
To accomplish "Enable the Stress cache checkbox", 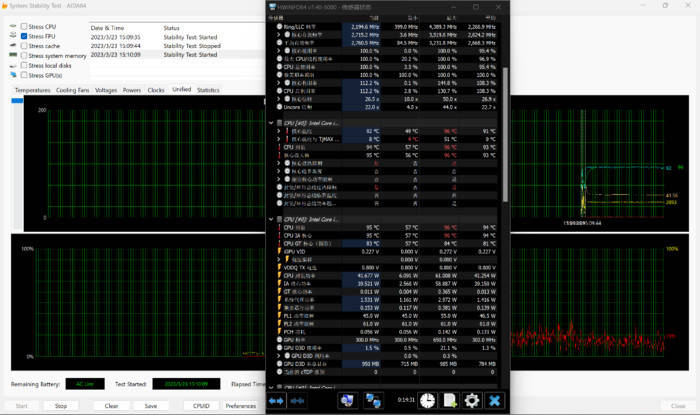I will point(24,46).
